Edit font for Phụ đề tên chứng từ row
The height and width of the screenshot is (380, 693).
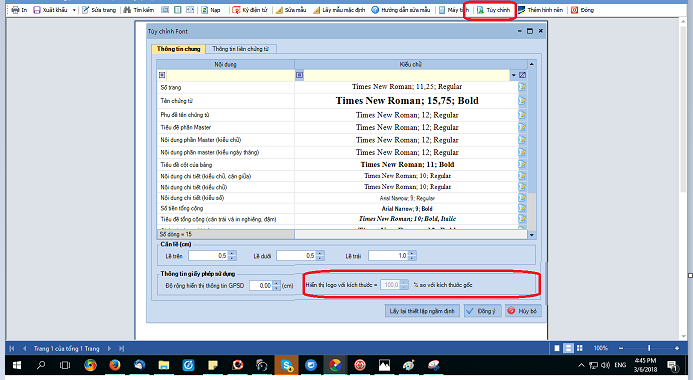(522, 115)
